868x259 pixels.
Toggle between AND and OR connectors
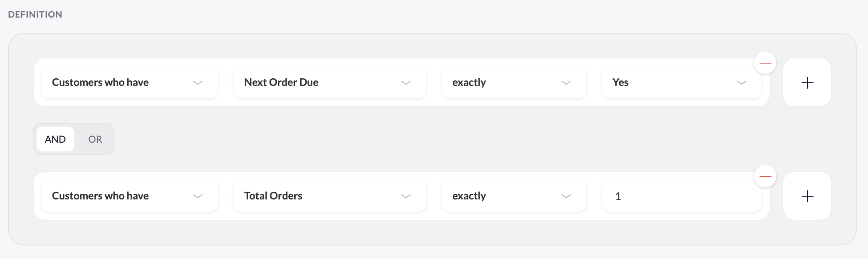coord(73,139)
